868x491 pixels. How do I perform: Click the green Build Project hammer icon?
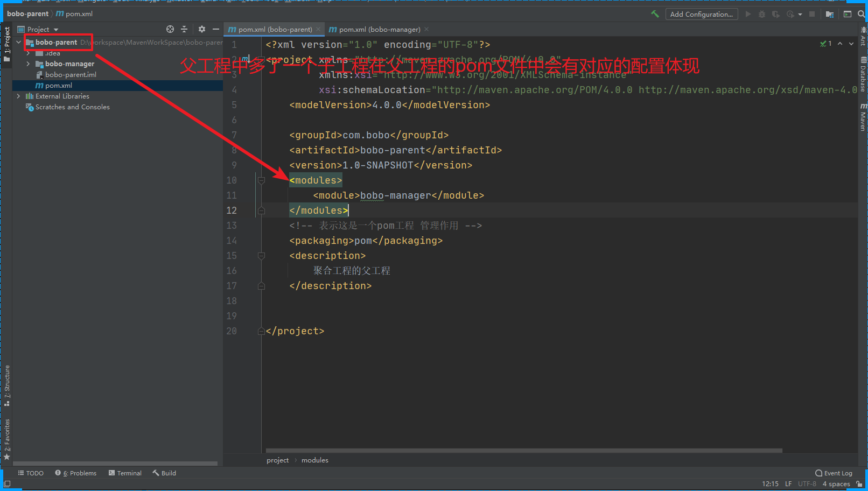655,14
